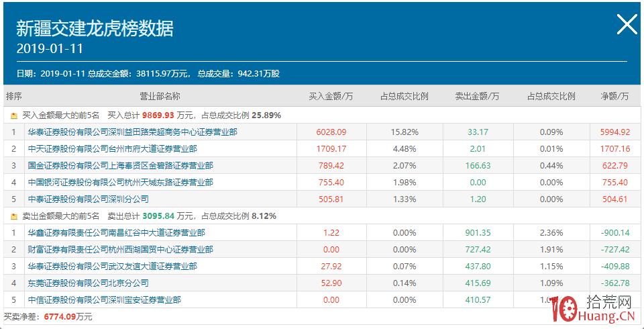Select sell amount 727.42

478,250
